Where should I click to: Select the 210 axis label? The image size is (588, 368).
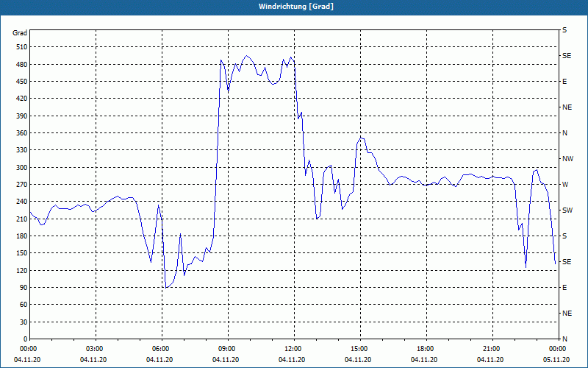click(22, 219)
